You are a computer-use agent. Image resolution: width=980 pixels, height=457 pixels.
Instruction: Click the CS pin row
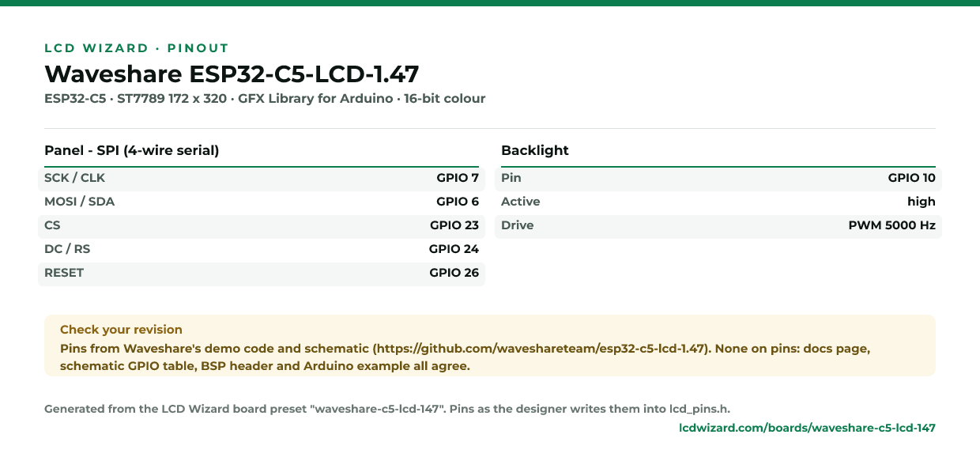pos(262,226)
